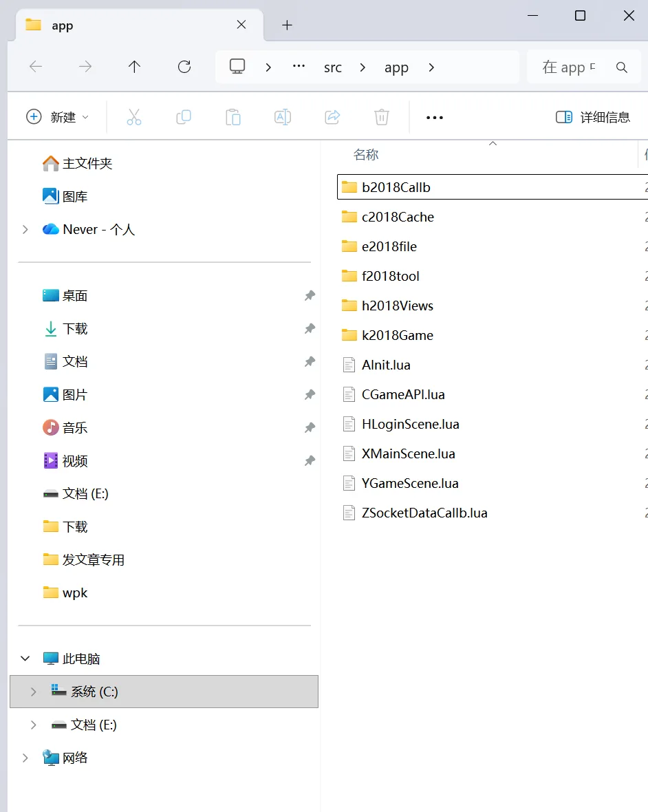Click the Share icon in toolbar
This screenshot has width=648, height=812.
[332, 118]
